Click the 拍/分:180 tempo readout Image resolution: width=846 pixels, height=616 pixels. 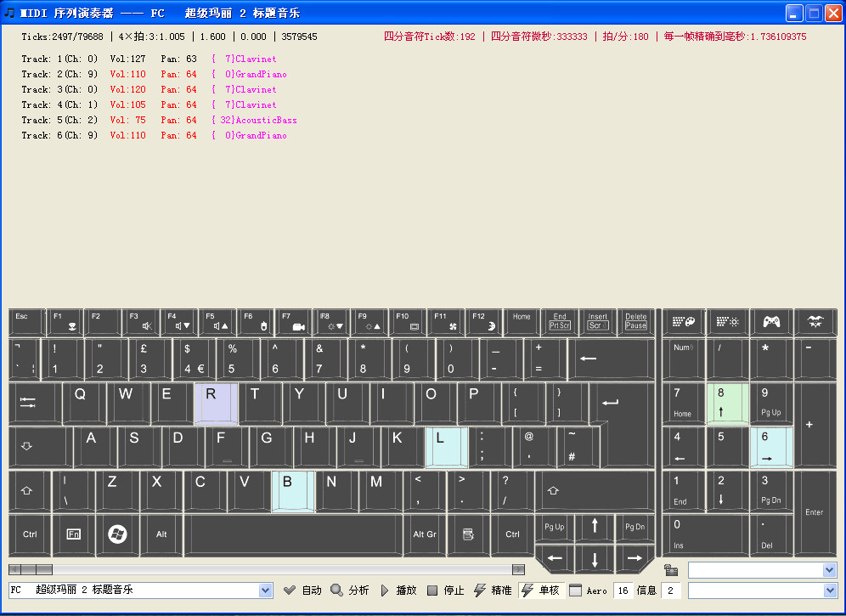625,37
